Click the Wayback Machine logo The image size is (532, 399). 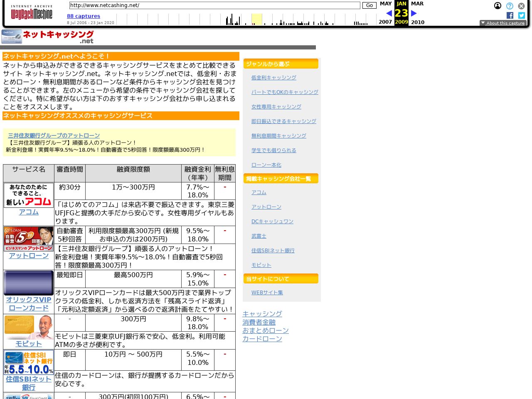point(32,13)
